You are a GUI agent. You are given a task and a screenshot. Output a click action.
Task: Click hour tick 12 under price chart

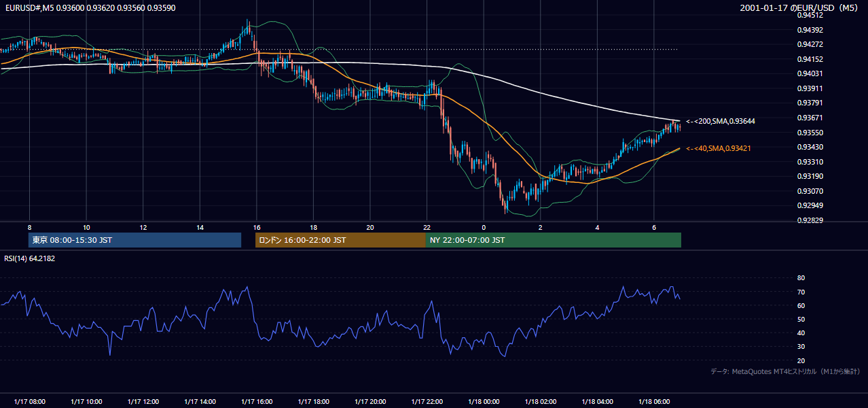pyautogui.click(x=143, y=227)
